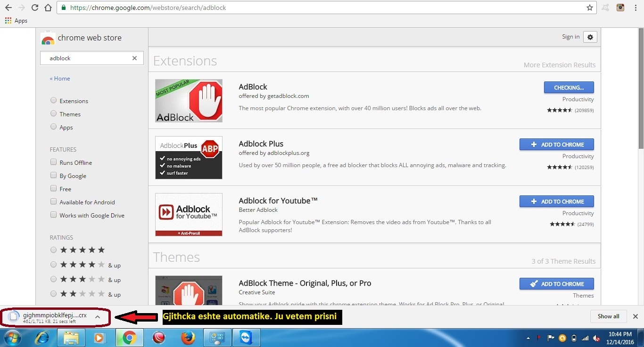Image resolution: width=644 pixels, height=347 pixels.
Task: Open the AdBlock extension thumbnail
Action: pos(189,101)
